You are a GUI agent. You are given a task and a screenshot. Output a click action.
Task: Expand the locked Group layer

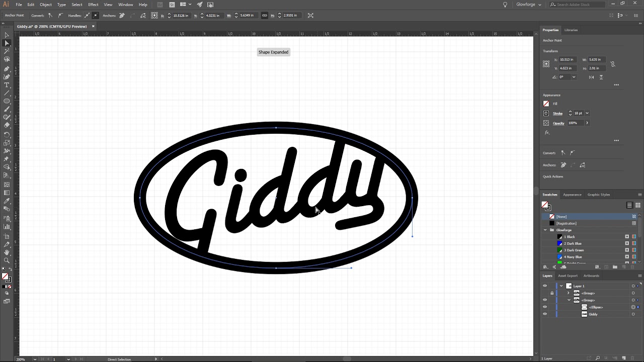pos(569,293)
